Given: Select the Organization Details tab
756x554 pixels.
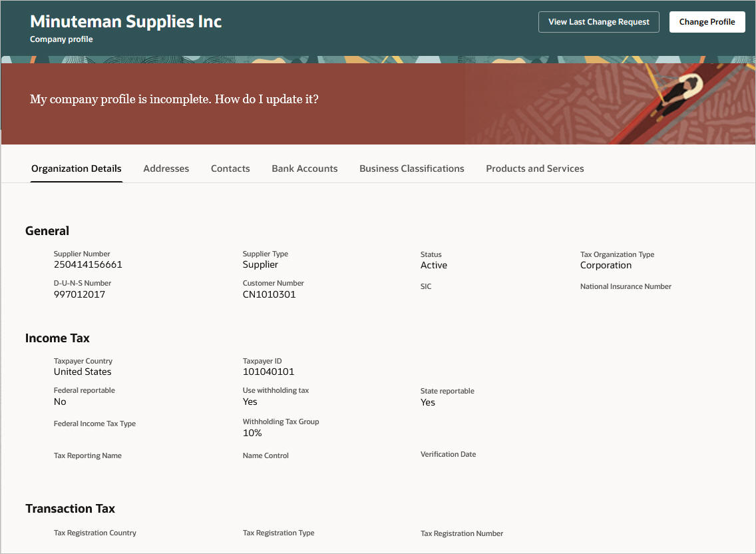Looking at the screenshot, I should [x=76, y=168].
